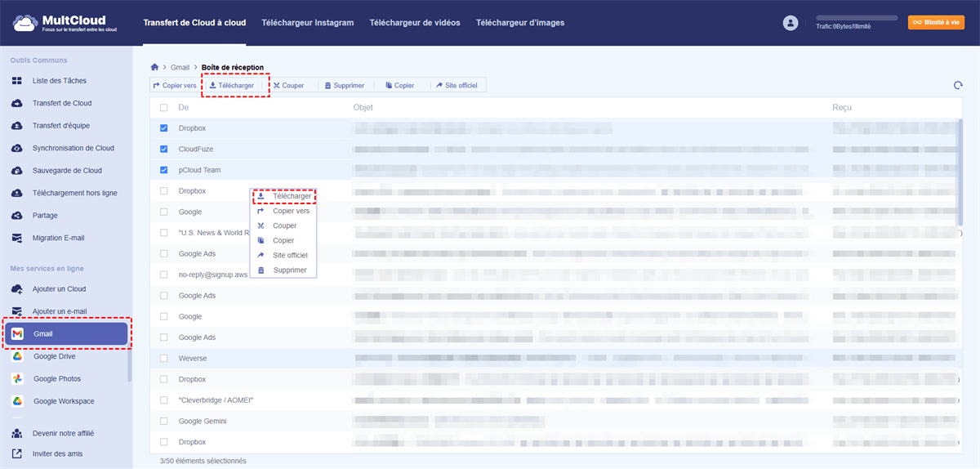Click the Gmail breadcrumb link
Viewport: 980px width, 469px height.
[180, 67]
